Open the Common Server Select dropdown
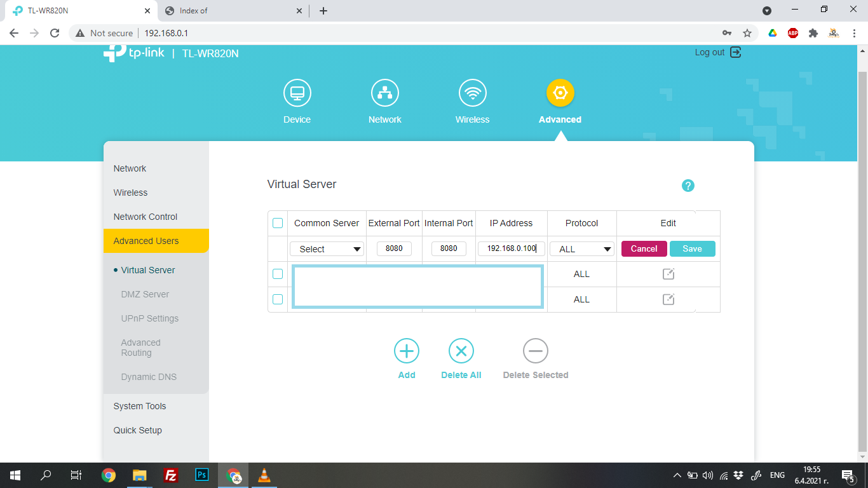 pyautogui.click(x=327, y=248)
